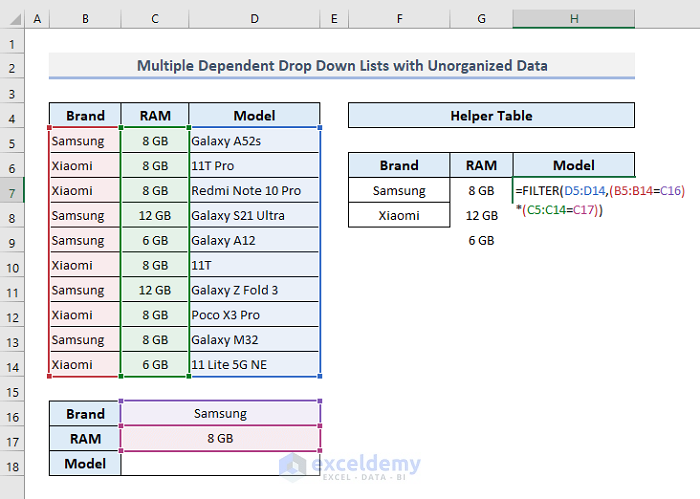Image resolution: width=700 pixels, height=499 pixels.
Task: Click the empty Model value cell in row 18
Action: click(x=221, y=463)
